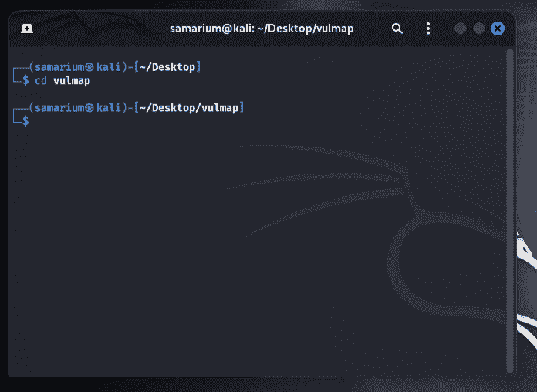The width and height of the screenshot is (537, 392).
Task: Maximize the terminal window
Action: 479,29
